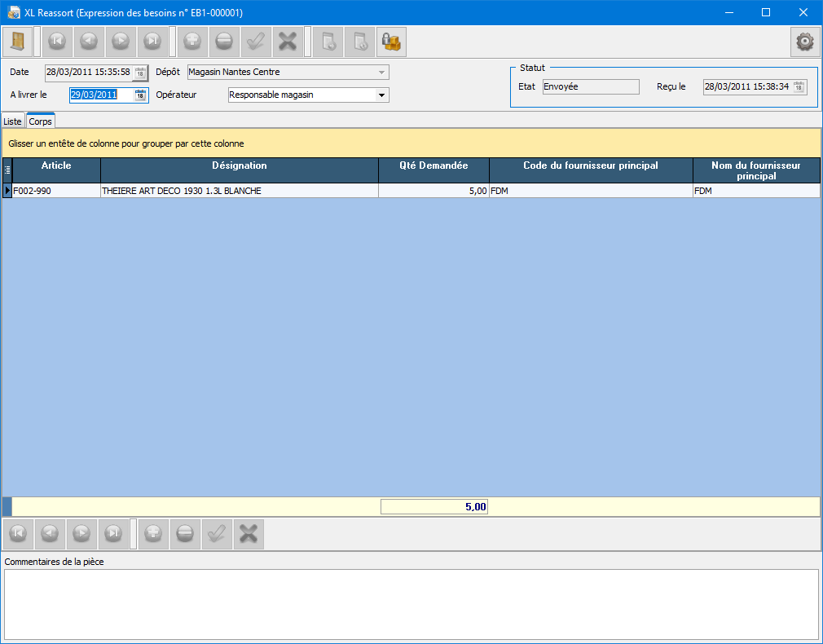The height and width of the screenshot is (644, 823).
Task: Open the calendar picker for Date field
Action: coord(140,73)
